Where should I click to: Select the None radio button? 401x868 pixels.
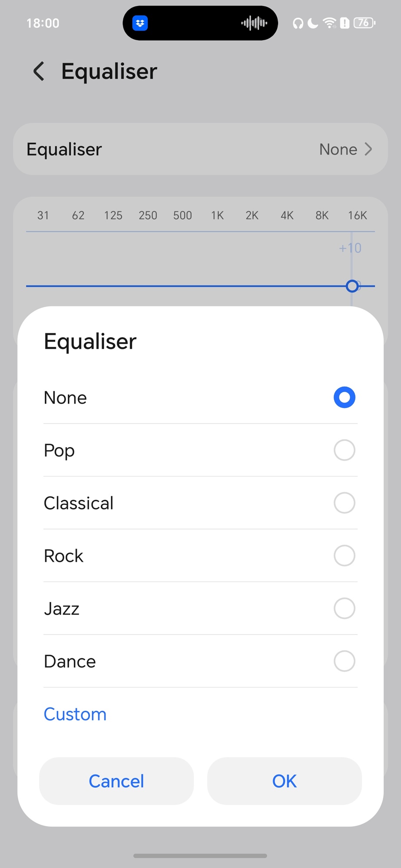click(344, 398)
